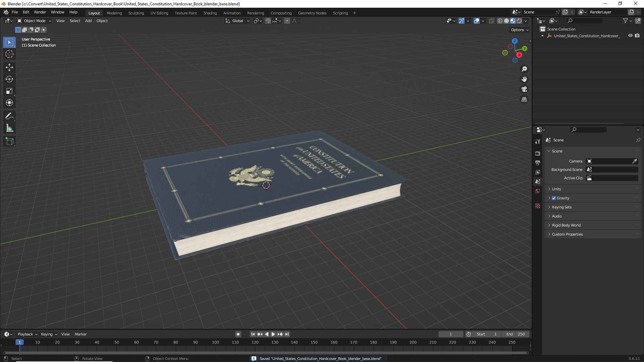Click the Blender logo menu icon

(x=6, y=12)
